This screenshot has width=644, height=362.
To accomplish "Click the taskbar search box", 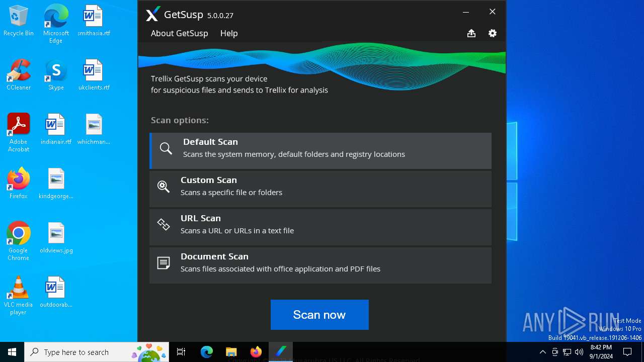I will pyautogui.click(x=97, y=352).
